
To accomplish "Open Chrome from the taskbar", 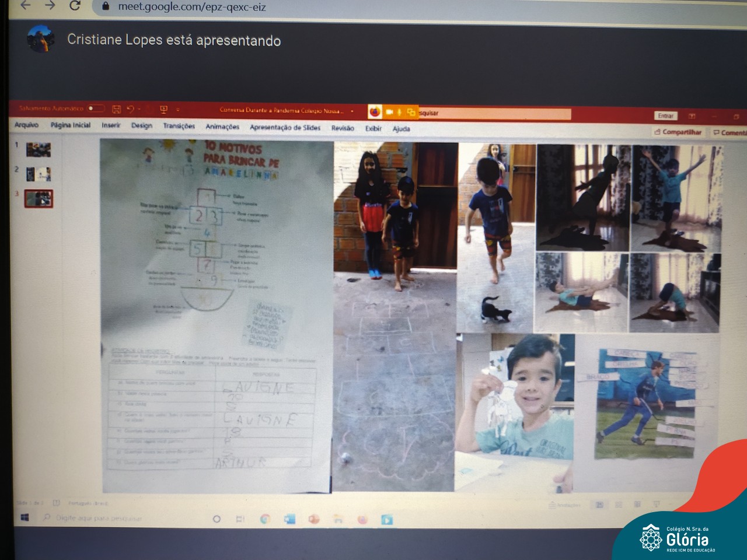I will 265,519.
